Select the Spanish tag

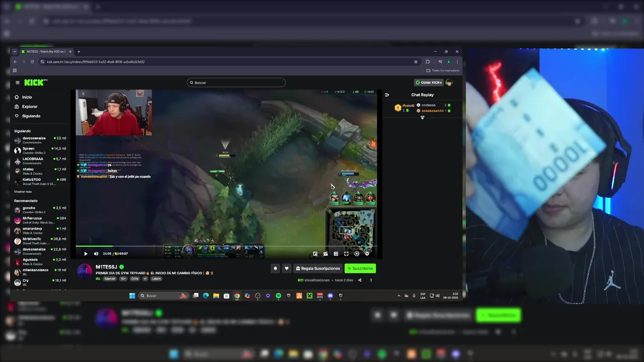point(110,279)
